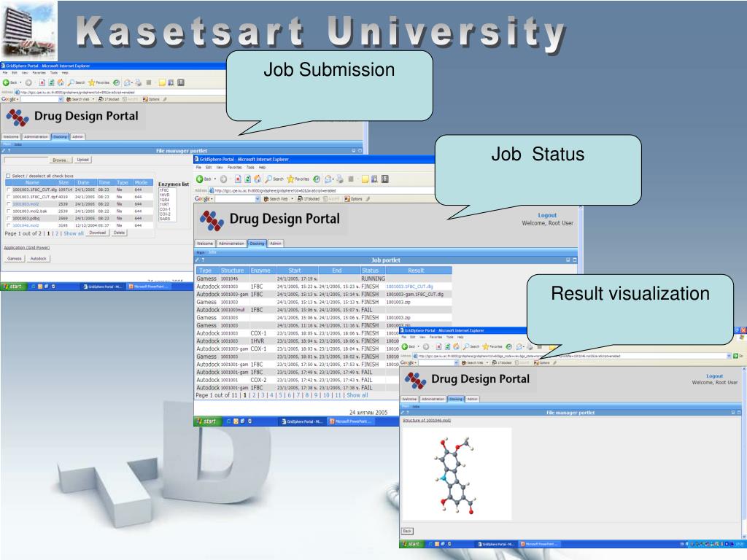This screenshot has width=747, height=560.
Task: Select 1F8C in Enzymes list
Action: pyautogui.click(x=164, y=190)
